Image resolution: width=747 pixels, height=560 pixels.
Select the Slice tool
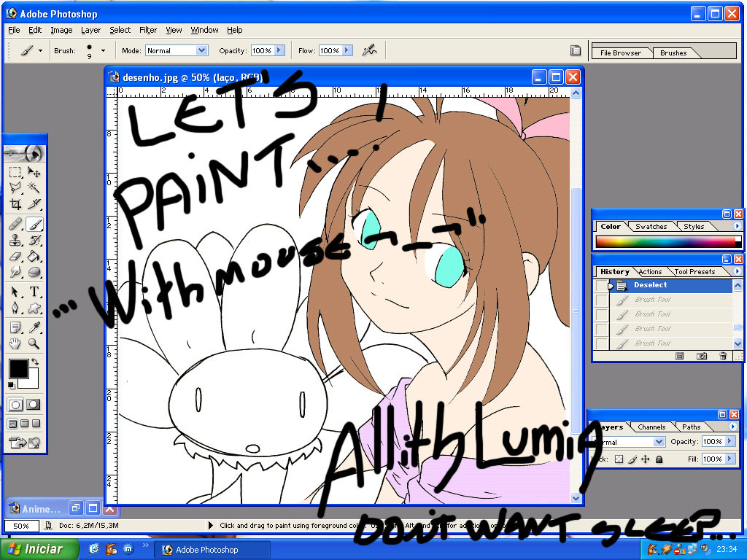coord(34,204)
